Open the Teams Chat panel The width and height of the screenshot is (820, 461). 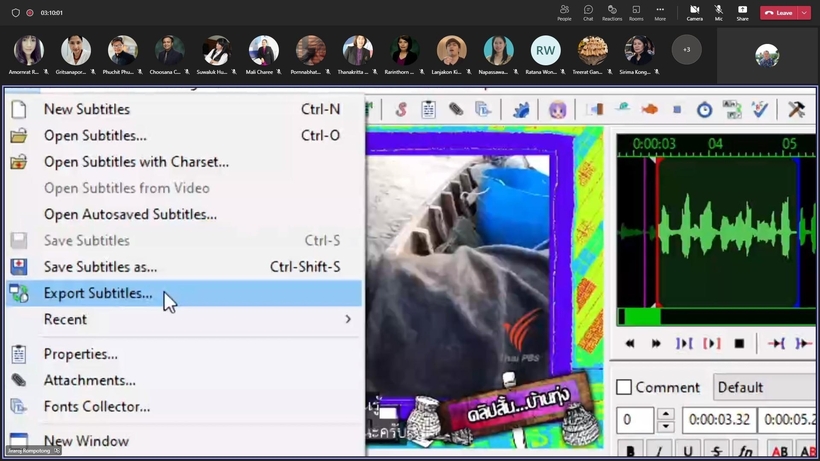pyautogui.click(x=588, y=13)
